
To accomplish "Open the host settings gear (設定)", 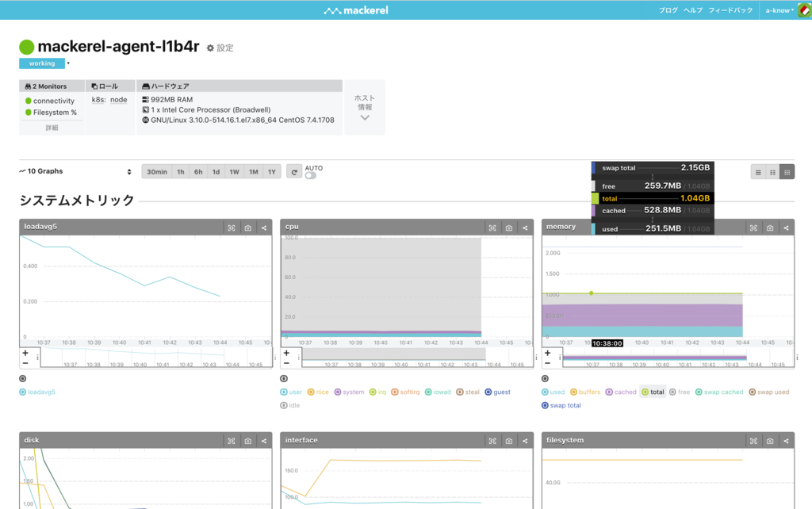I will 220,48.
